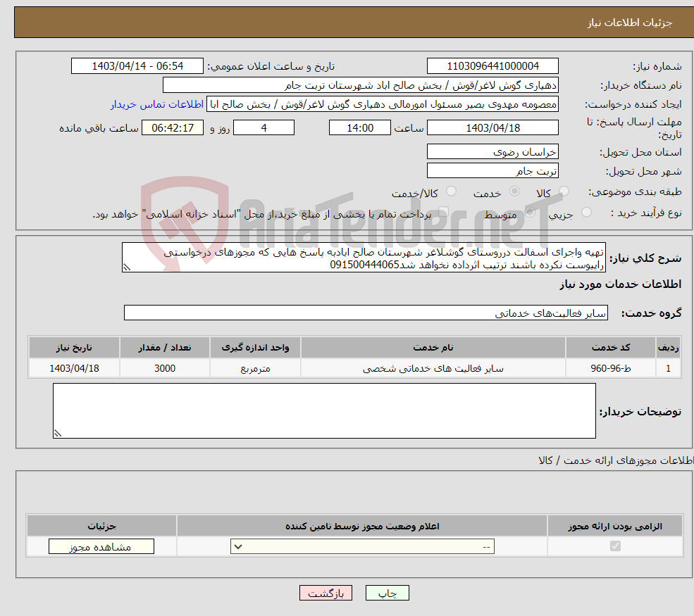
Task: Click the تاریخ نیاز column header
Action: (75, 348)
